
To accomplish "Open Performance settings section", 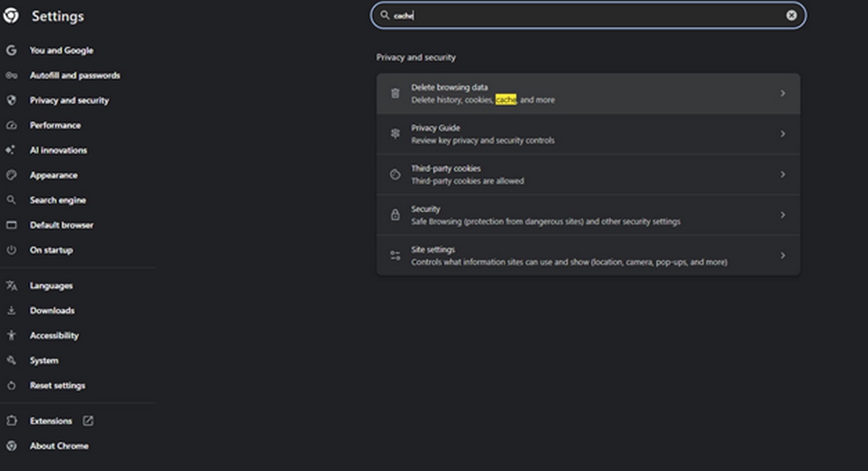I will pos(55,125).
